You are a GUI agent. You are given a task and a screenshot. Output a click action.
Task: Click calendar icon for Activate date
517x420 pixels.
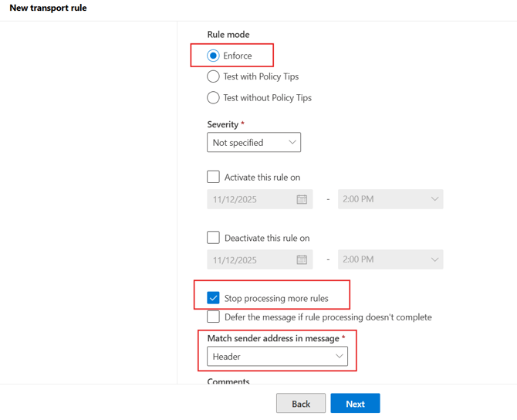[x=302, y=199]
